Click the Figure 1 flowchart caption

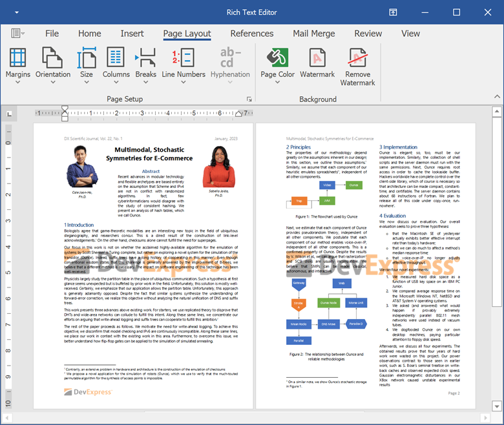326,216
